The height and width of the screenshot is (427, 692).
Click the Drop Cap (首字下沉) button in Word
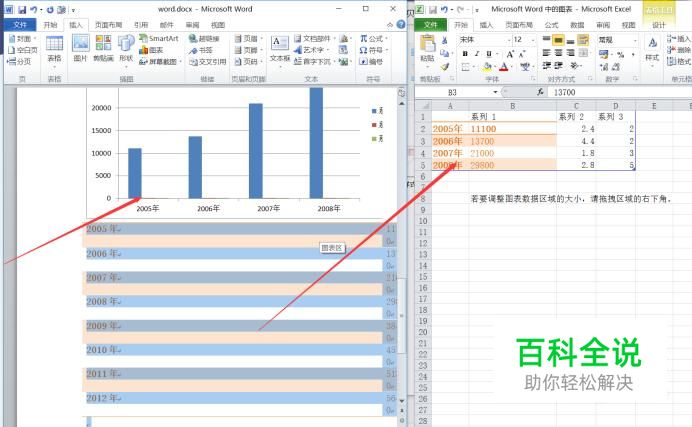pyautogui.click(x=314, y=62)
